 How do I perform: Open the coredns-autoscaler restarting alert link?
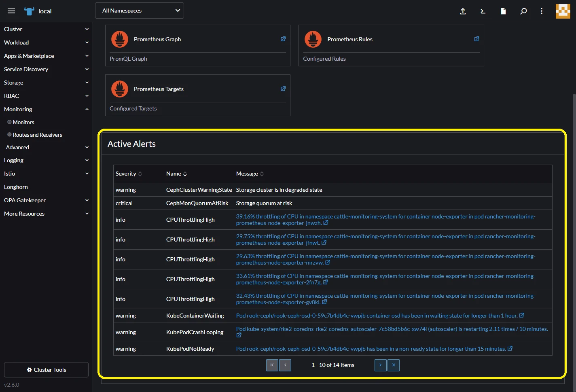coord(392,329)
